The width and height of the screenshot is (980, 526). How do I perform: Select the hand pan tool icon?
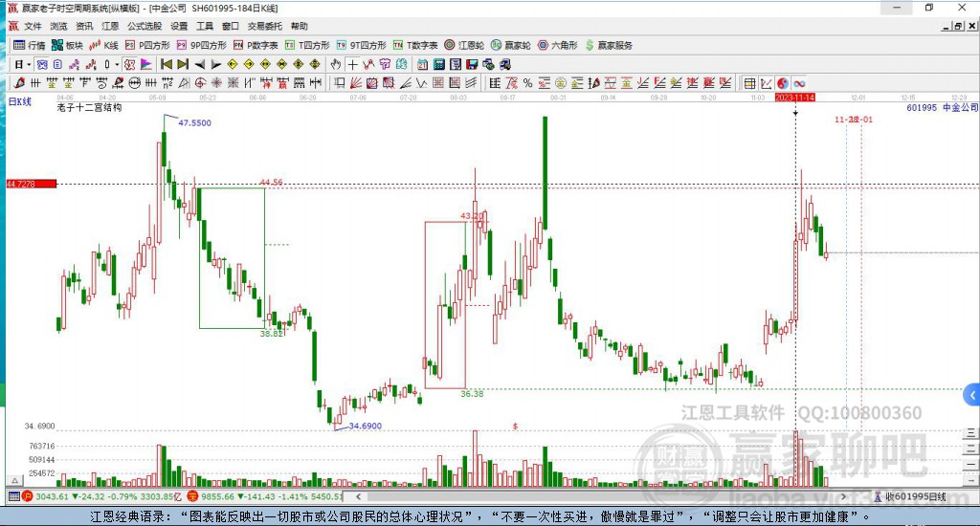click(x=336, y=64)
